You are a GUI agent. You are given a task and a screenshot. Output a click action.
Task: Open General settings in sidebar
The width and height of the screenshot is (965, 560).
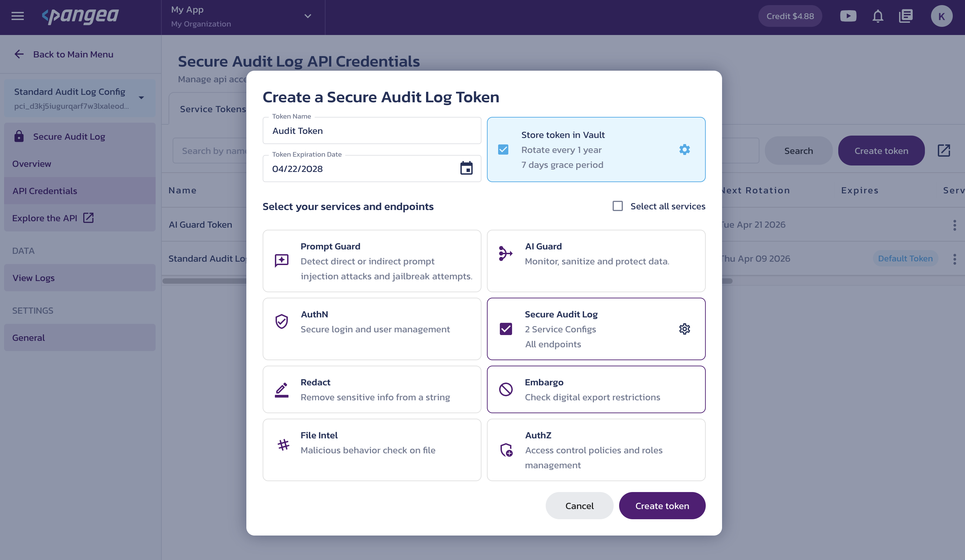point(80,337)
